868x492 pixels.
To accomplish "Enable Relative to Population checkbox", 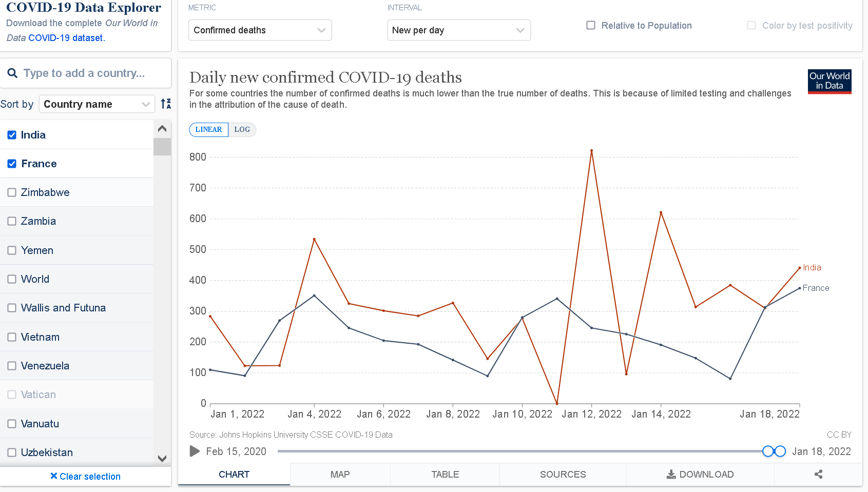I will 591,25.
